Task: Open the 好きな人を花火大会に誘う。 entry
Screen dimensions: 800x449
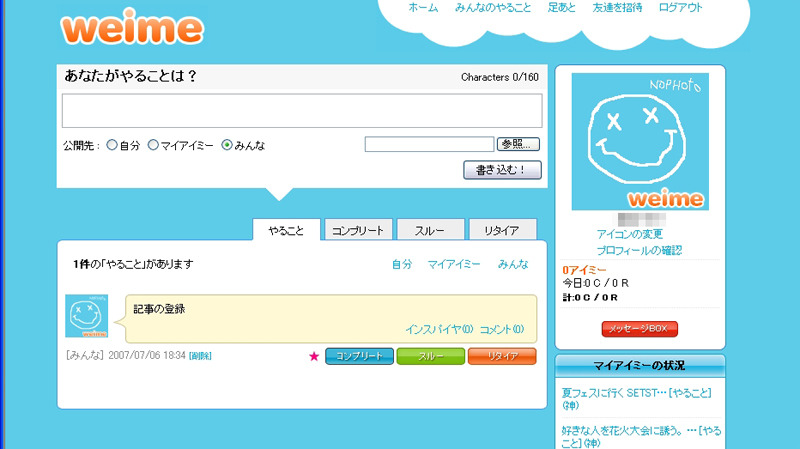Action: pos(641,437)
